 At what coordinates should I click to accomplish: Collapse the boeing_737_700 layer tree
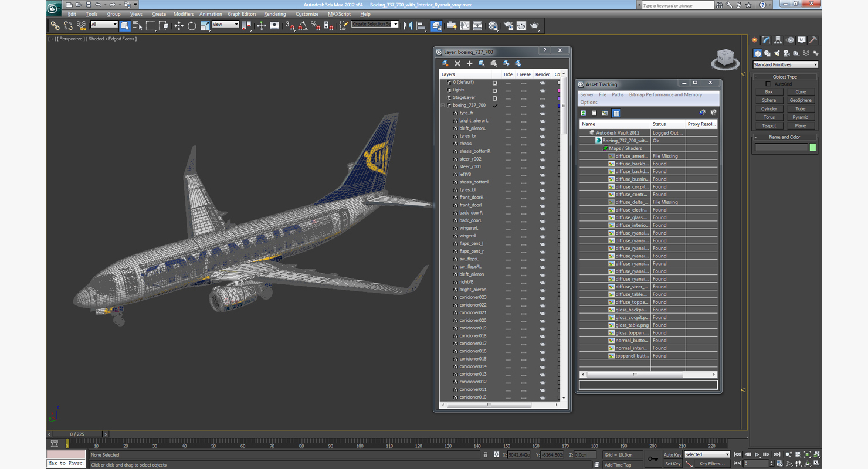(x=443, y=106)
